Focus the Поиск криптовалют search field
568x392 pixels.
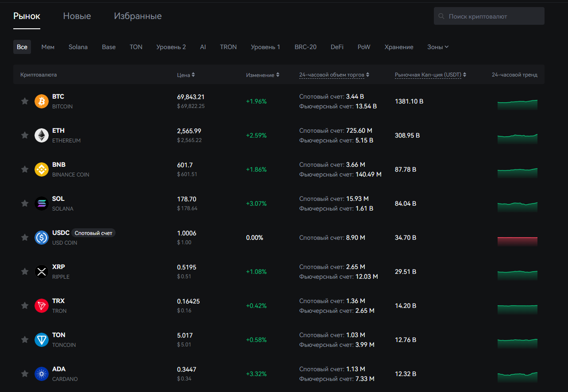click(x=489, y=16)
